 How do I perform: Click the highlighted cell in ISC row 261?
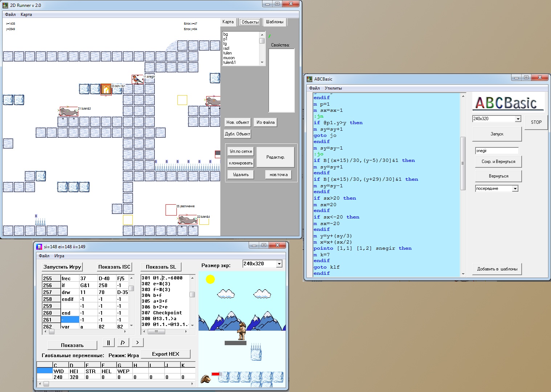coord(70,320)
